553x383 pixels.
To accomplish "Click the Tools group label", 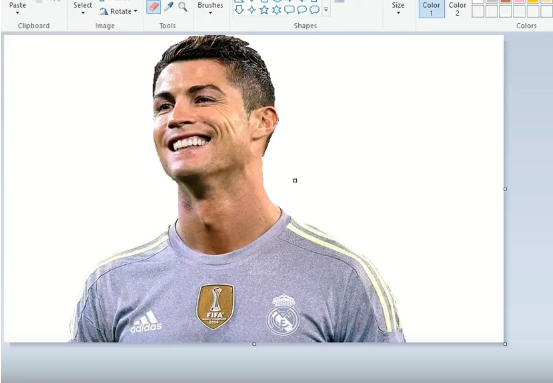I will [x=168, y=26].
